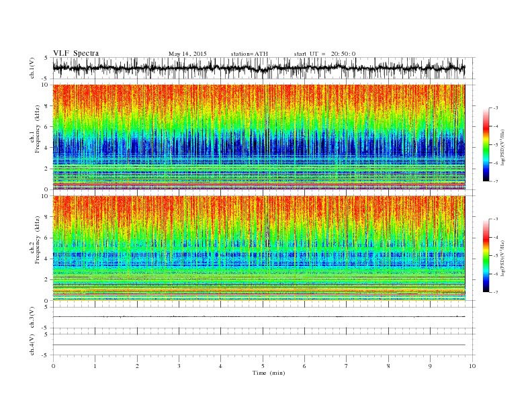Click inside the ch.2 spectrogram plot
The width and height of the screenshot is (532, 411).
pyautogui.click(x=259, y=248)
